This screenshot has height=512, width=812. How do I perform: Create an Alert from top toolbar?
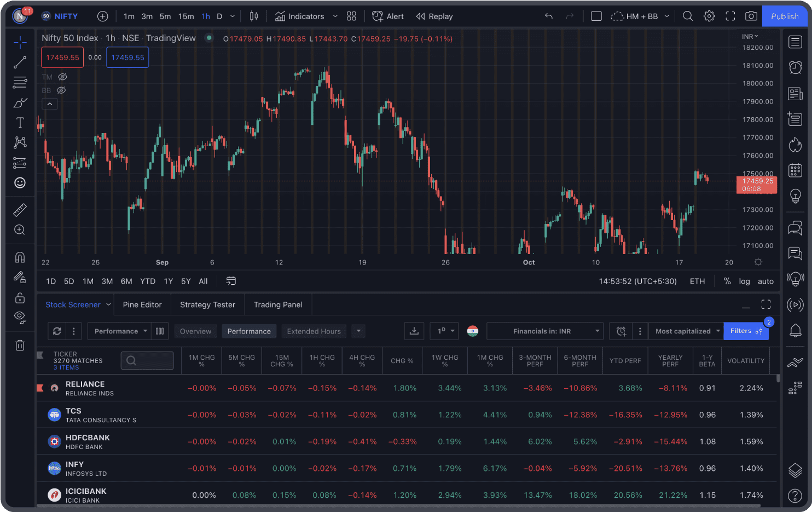(387, 16)
